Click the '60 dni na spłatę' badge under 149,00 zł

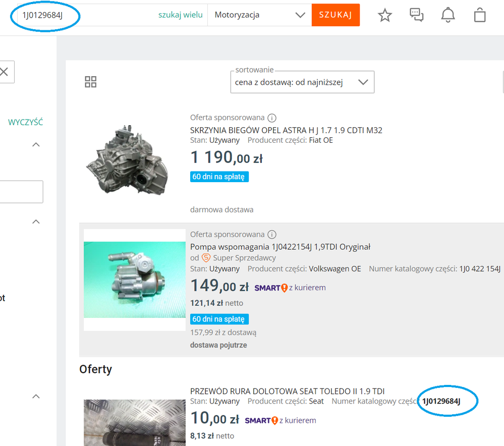(219, 319)
